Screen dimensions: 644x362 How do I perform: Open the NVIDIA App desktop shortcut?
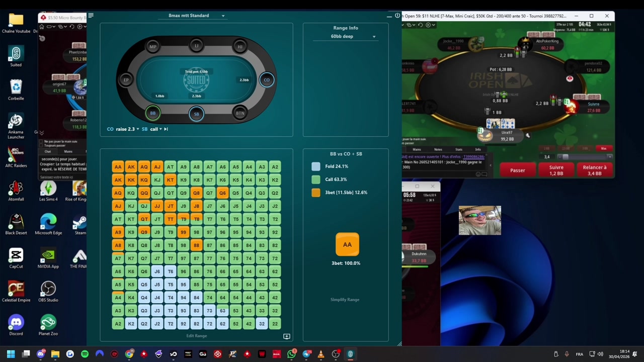pyautogui.click(x=48, y=258)
